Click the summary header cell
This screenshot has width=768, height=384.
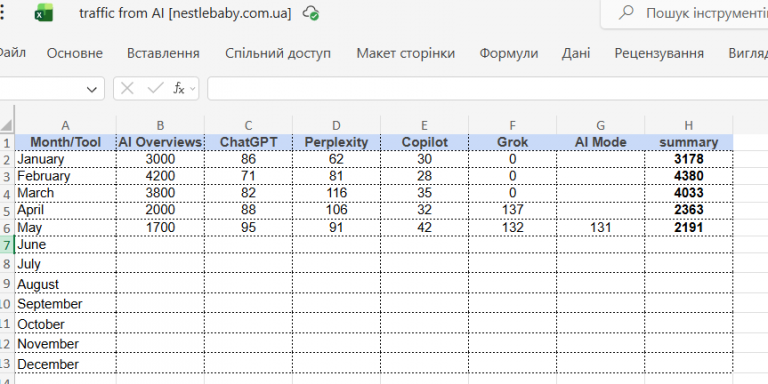pyautogui.click(x=689, y=143)
